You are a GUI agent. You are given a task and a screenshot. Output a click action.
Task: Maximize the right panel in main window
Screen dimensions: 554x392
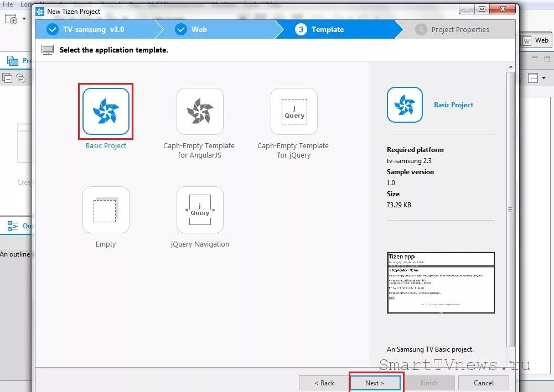pos(547,58)
